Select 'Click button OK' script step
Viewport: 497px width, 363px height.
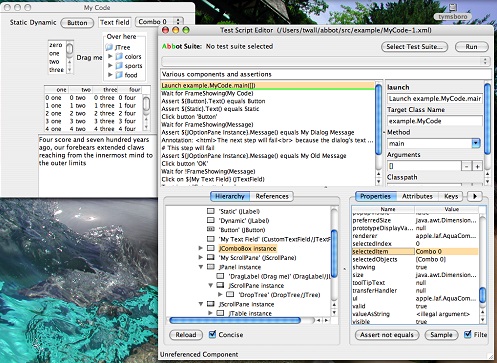(267, 164)
